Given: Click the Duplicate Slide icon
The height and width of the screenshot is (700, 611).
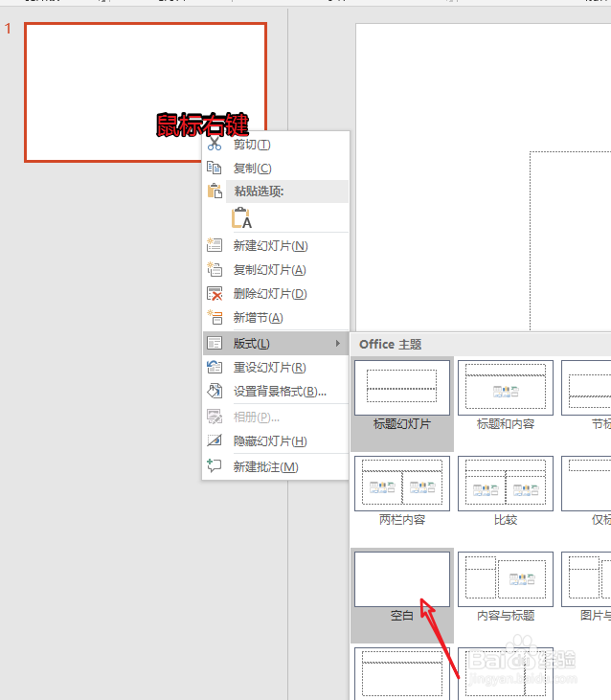Looking at the screenshot, I should 215,269.
